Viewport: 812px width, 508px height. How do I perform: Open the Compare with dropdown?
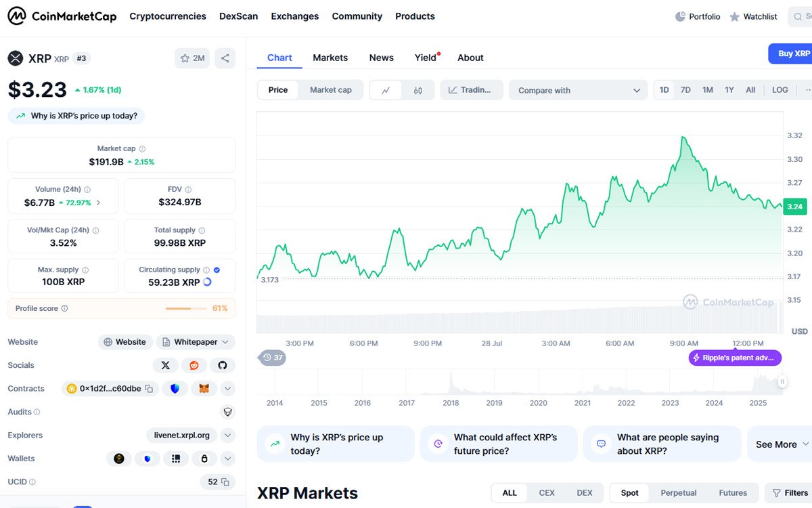pos(579,90)
